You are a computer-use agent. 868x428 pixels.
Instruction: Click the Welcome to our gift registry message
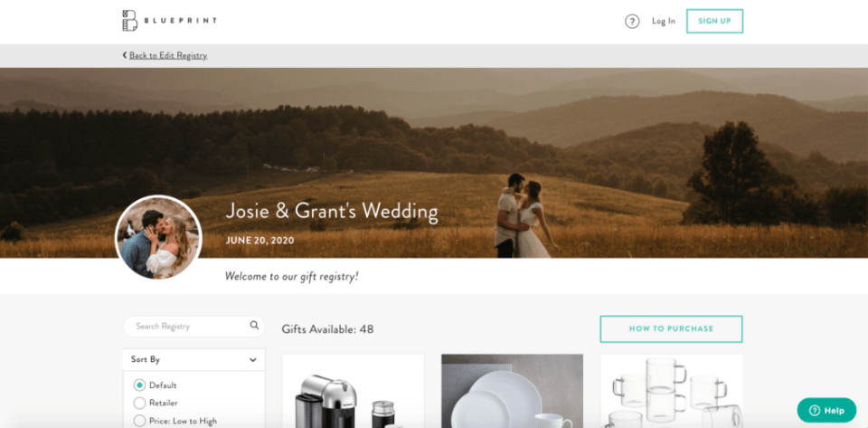point(292,275)
